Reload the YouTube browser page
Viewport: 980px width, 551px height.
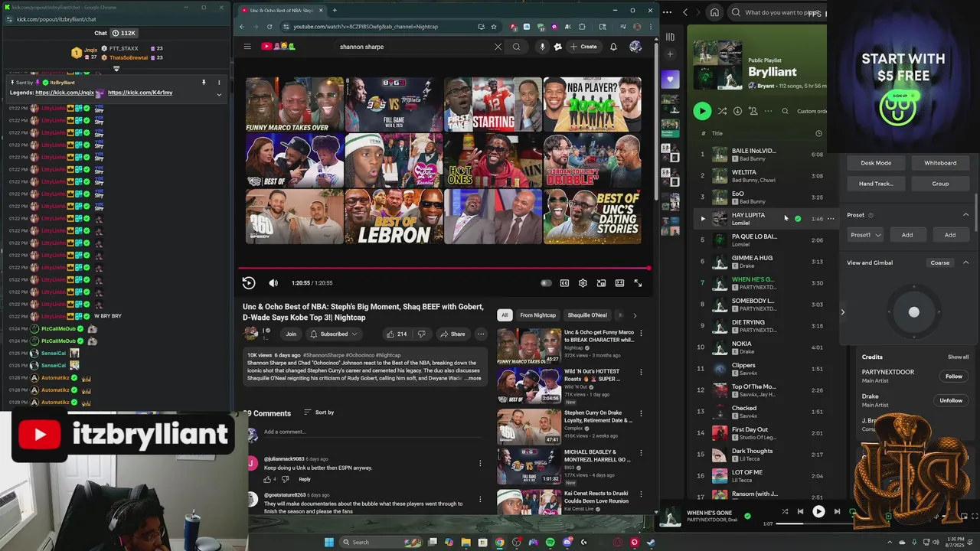pos(269,27)
